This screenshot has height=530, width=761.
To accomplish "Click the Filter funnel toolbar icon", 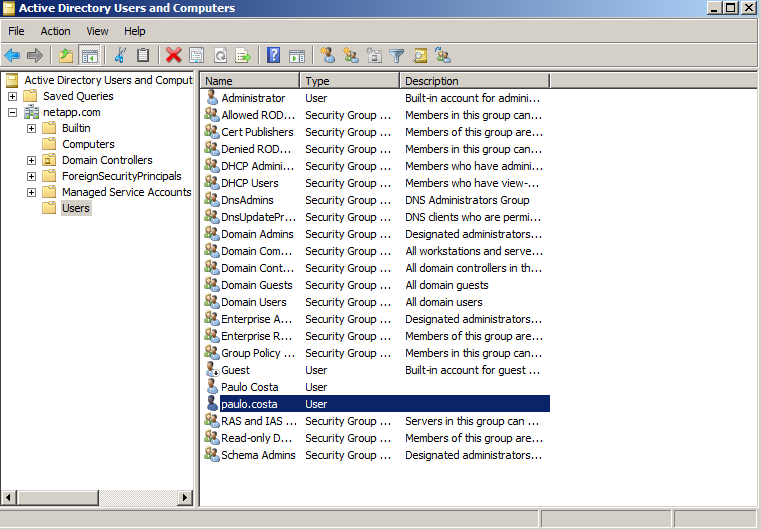I will [397, 56].
